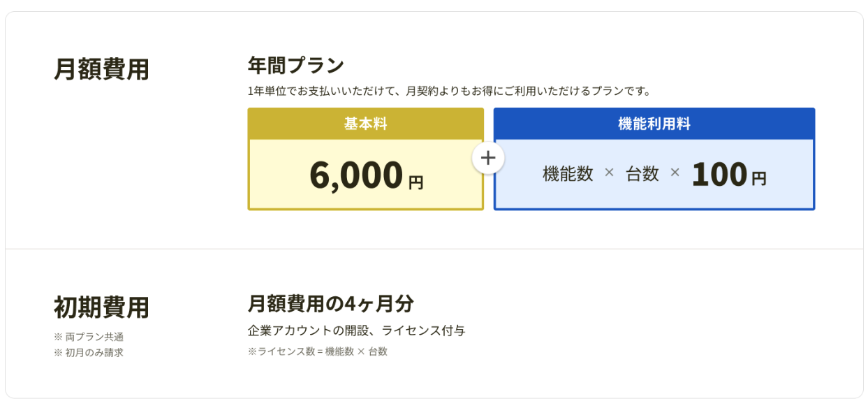Viewport: 868px width, 415px height.
Task: Click the 6,000 base fee amount
Action: [x=356, y=175]
